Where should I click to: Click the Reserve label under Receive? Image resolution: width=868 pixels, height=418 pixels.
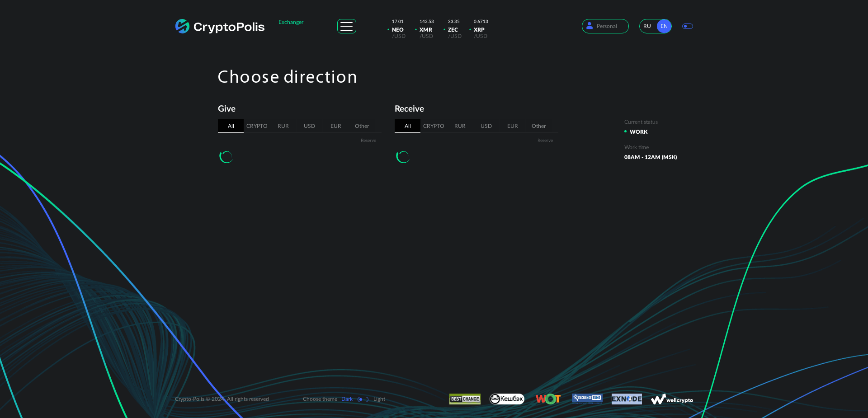(545, 141)
